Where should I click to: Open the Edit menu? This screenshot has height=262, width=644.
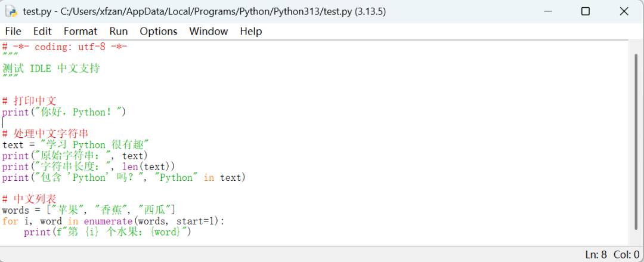pyautogui.click(x=42, y=31)
